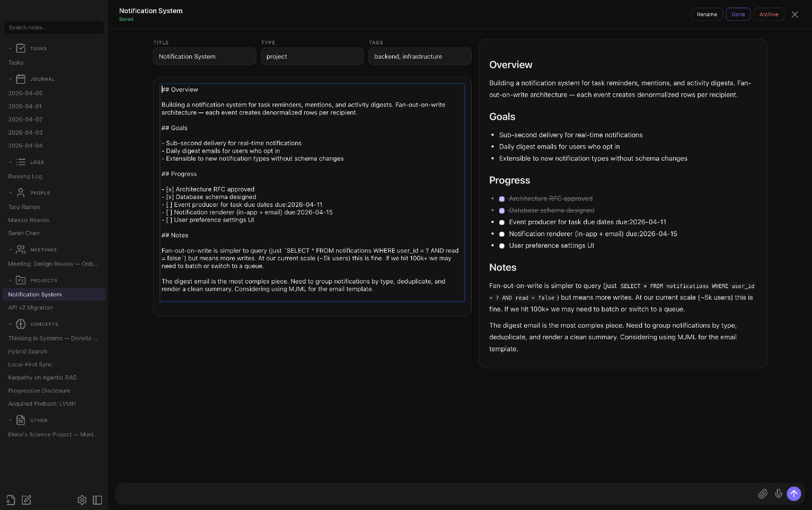Collapse the Tasks section chevron
This screenshot has height=510, width=812.
(11, 49)
